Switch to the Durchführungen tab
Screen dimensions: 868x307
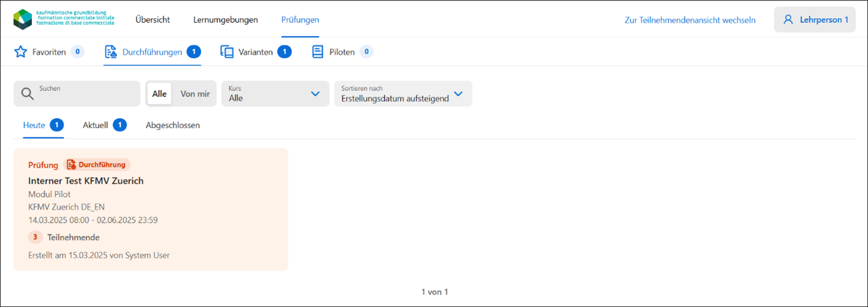click(153, 52)
